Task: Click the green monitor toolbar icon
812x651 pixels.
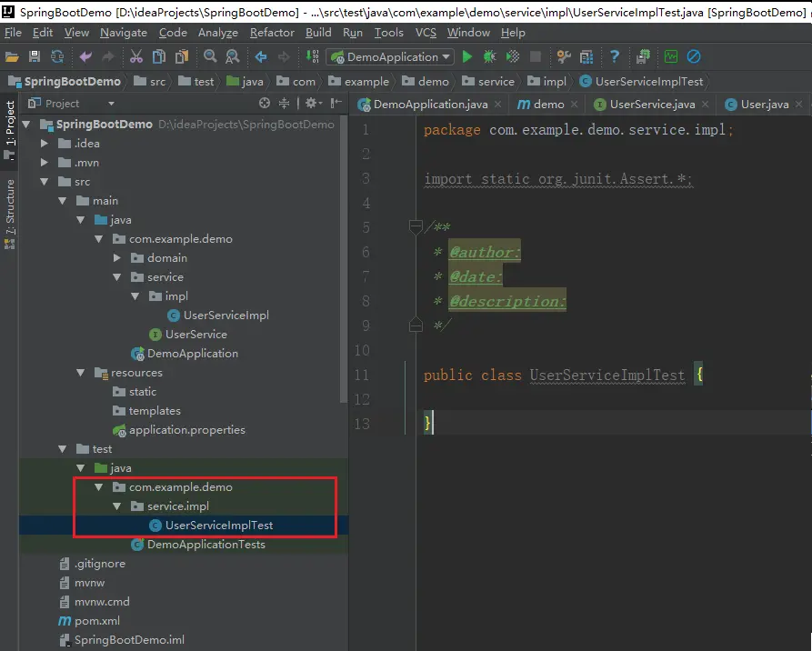Action: [671, 56]
